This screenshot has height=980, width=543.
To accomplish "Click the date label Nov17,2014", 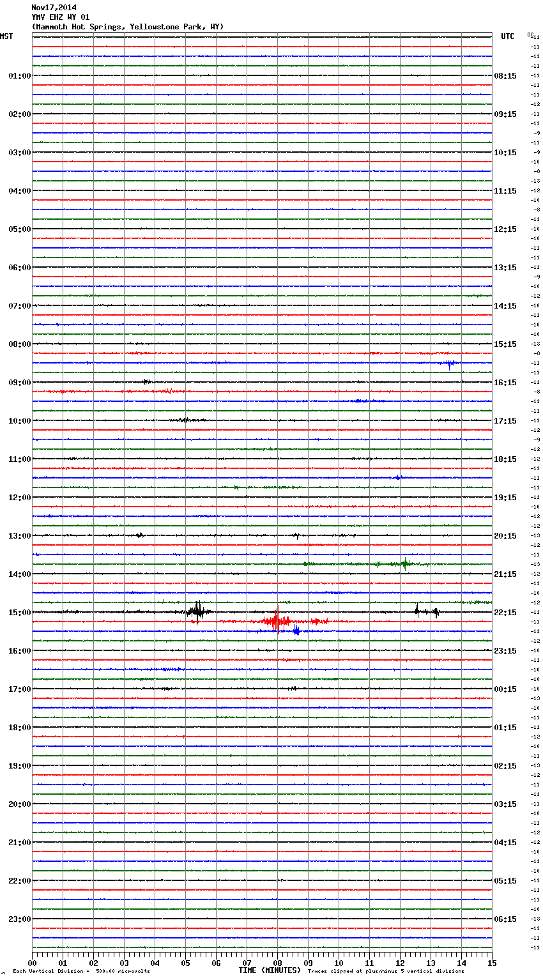I will coord(54,8).
